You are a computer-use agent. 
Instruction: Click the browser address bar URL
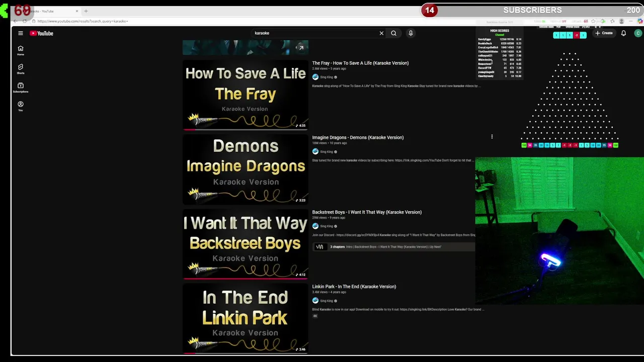[83, 21]
